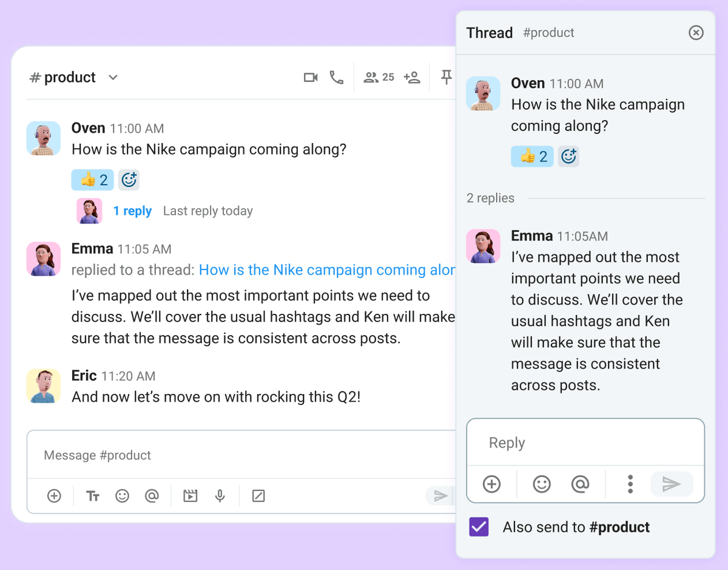
Task: Select the microphone icon to record audio
Action: click(x=220, y=496)
